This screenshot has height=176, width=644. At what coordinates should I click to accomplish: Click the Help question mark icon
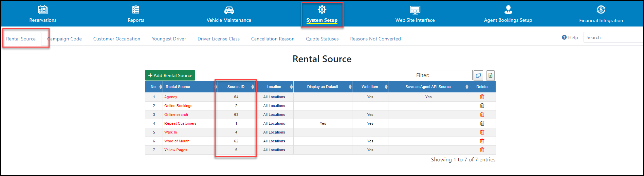tap(564, 37)
